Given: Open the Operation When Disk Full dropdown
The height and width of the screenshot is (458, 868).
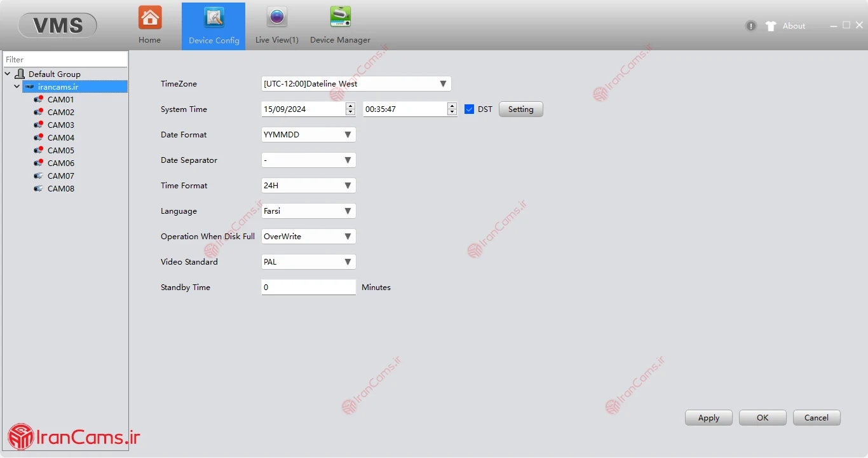Looking at the screenshot, I should [309, 237].
